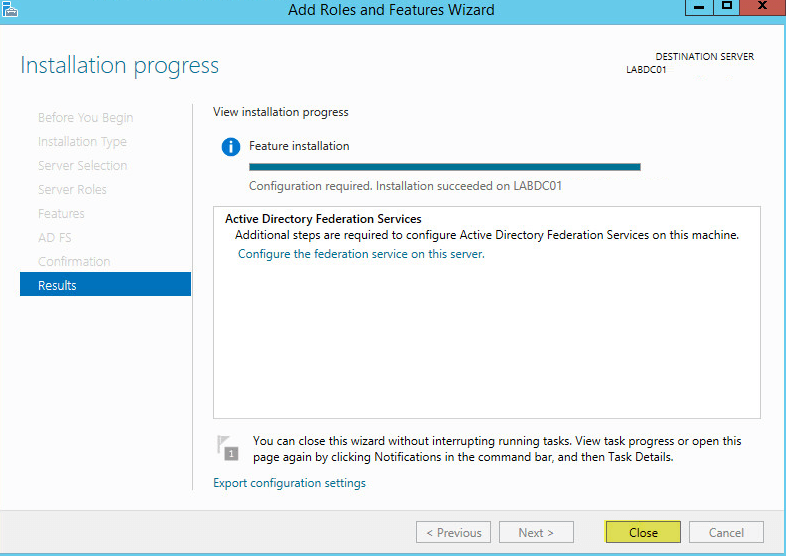The height and width of the screenshot is (556, 786).
Task: Select the Features step
Action: coord(61,214)
